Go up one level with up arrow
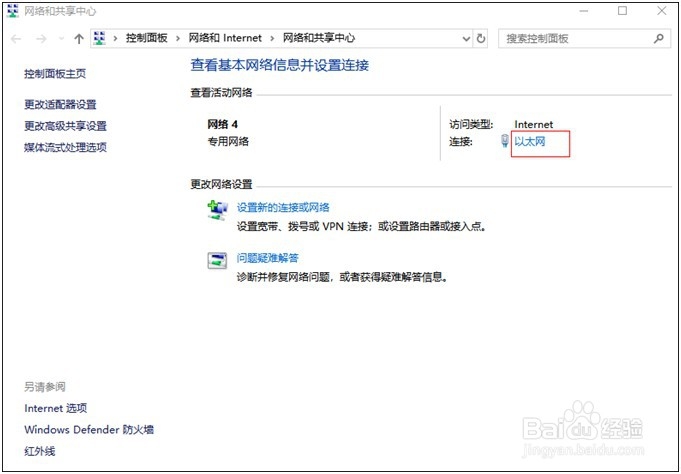Viewport: 681px width, 474px height. 79,39
